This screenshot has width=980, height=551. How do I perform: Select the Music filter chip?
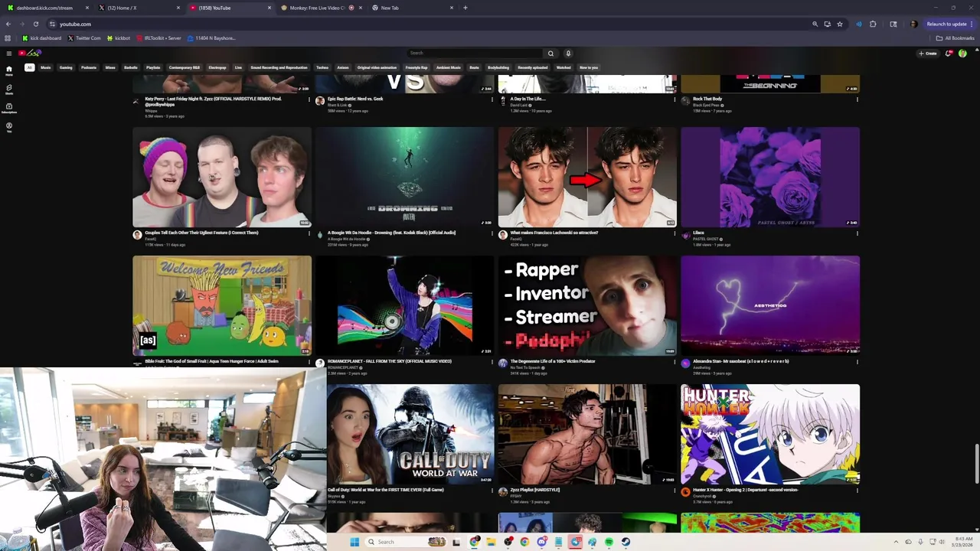tap(46, 67)
